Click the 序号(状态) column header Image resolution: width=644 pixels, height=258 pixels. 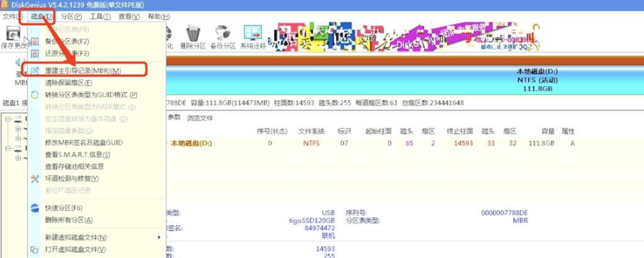(x=271, y=132)
